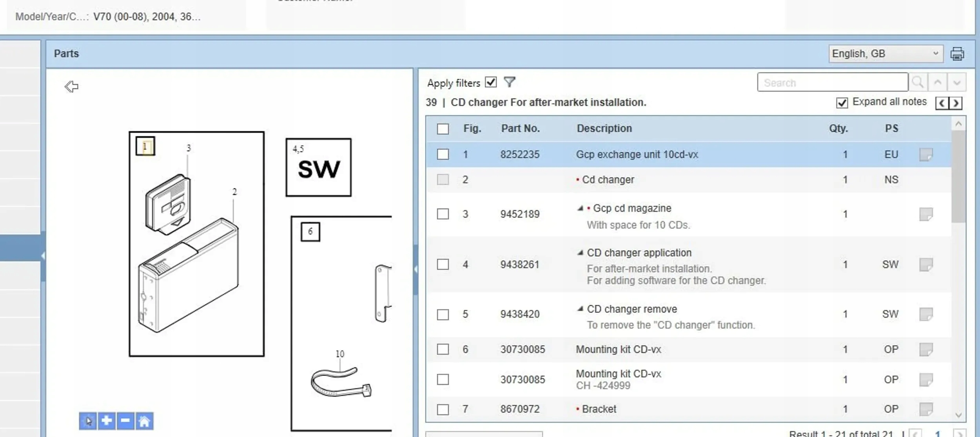The height and width of the screenshot is (437, 980).
Task: Toggle Expand all notes checkbox
Action: pyautogui.click(x=842, y=103)
